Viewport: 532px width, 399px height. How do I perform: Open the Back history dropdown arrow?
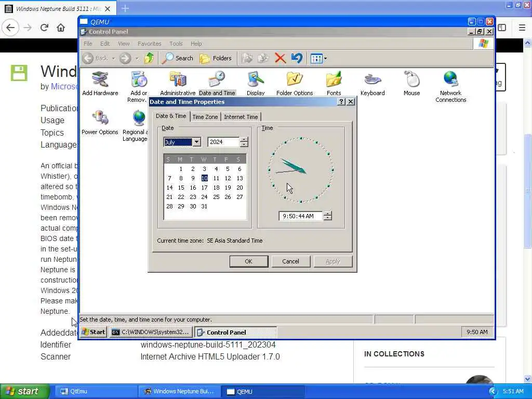point(113,58)
